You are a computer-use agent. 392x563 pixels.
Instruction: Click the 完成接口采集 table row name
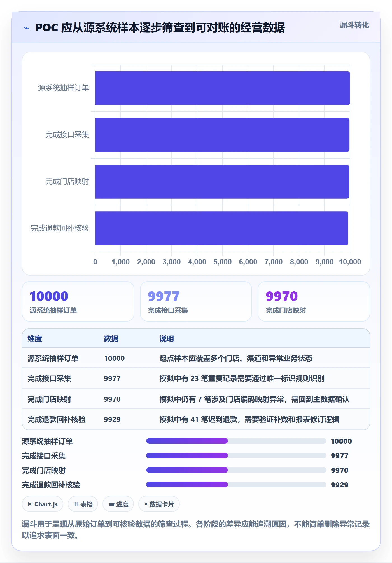[49, 378]
